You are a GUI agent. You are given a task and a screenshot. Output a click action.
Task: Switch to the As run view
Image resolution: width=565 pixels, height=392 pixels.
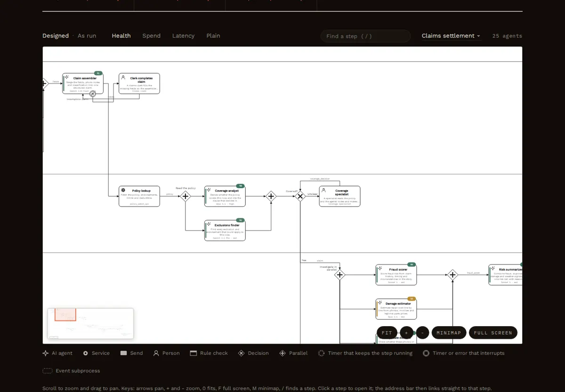coord(87,36)
